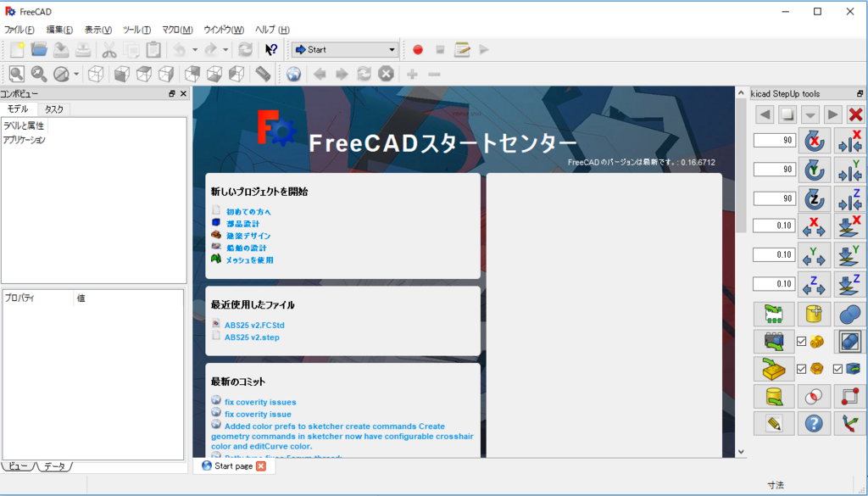Open the 表示 menu
Image resolution: width=868 pixels, height=496 pixels.
(x=98, y=30)
